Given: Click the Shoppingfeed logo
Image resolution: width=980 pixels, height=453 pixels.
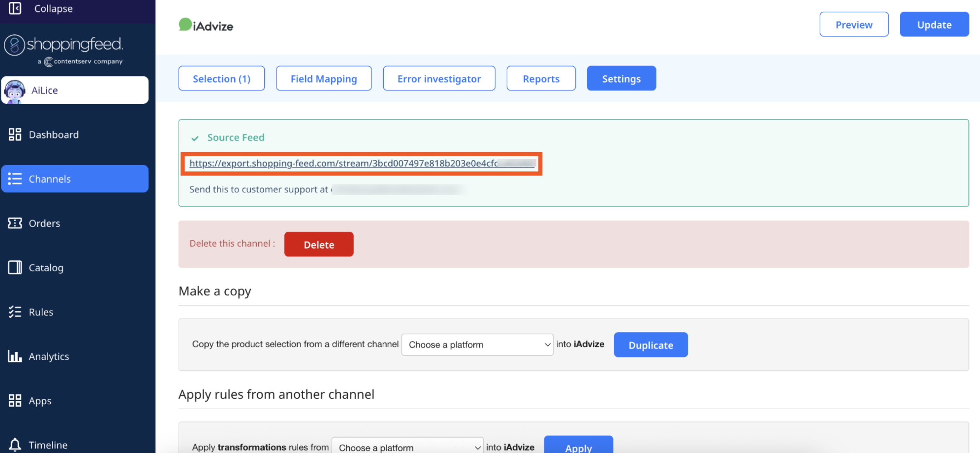Looking at the screenshot, I should 64,45.
